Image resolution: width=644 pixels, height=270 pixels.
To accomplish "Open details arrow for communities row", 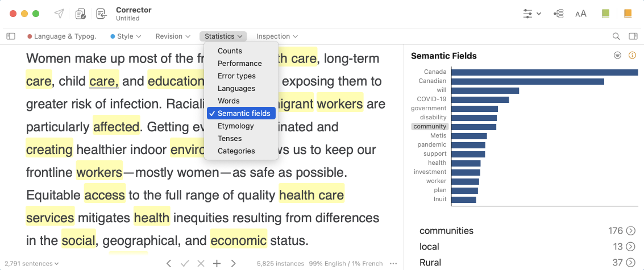I will 630,231.
